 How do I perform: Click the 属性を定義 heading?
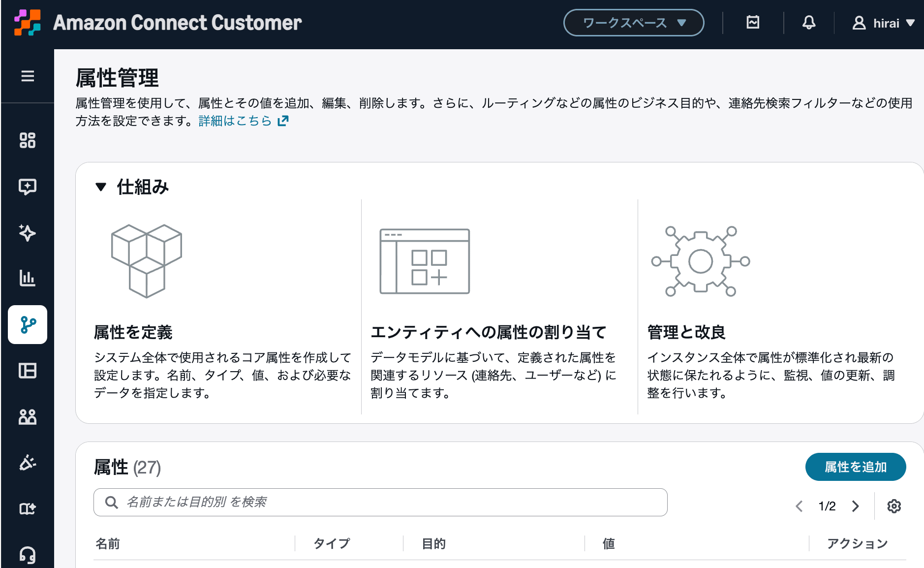(133, 332)
